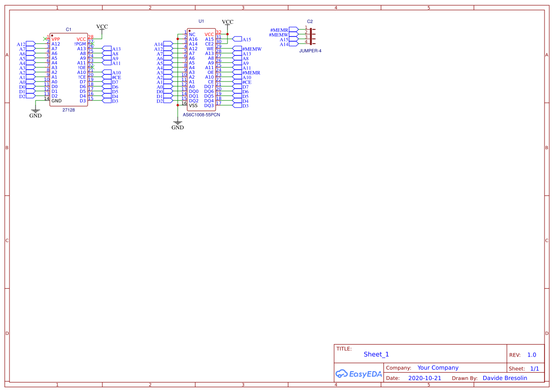Viewport: 554px width, 392px height.
Task: Select the 27128 EPROM component C1
Action: click(x=68, y=69)
